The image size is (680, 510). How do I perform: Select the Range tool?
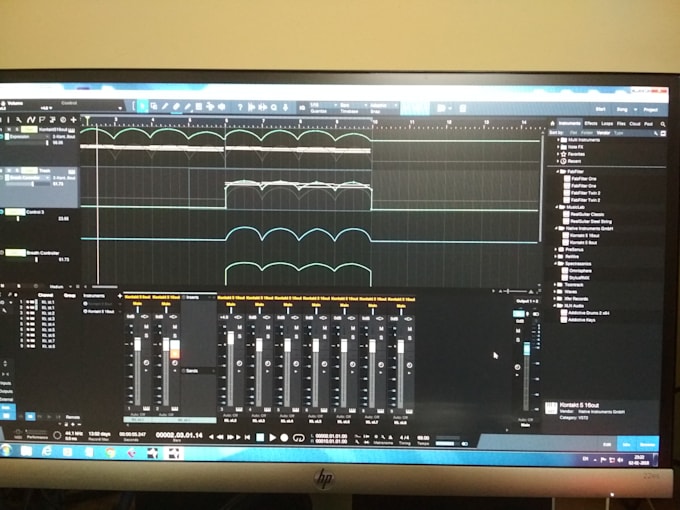pyautogui.click(x=154, y=106)
